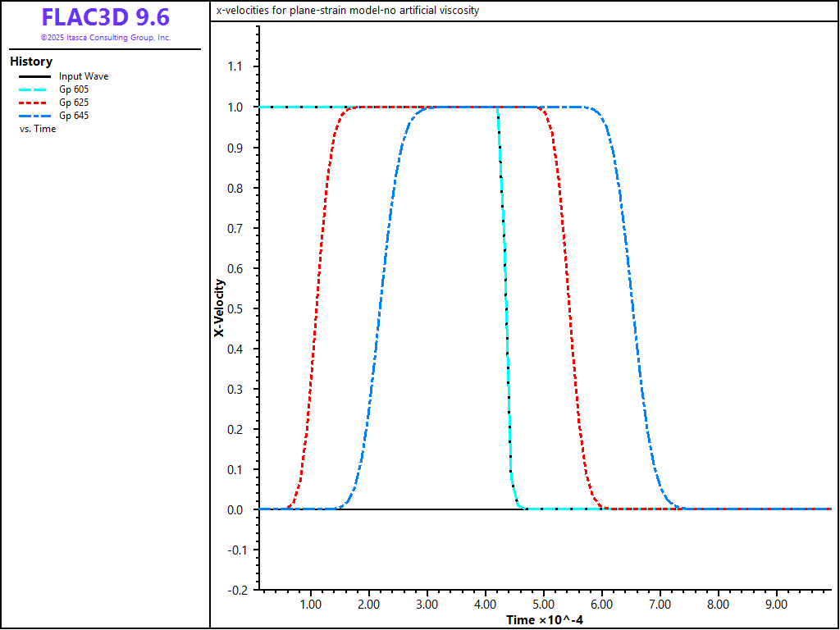This screenshot has height=630, width=840.
Task: Click the Time ×10^-4 axis label
Action: click(x=545, y=619)
